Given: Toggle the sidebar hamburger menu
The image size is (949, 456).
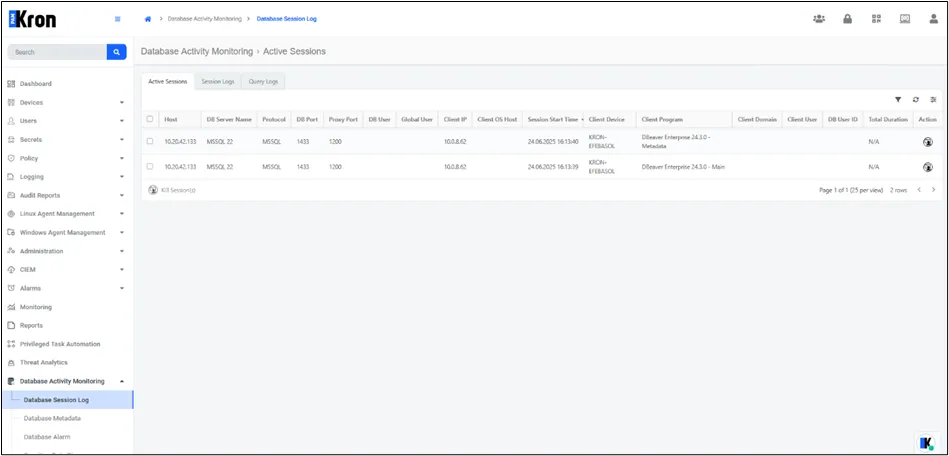Looking at the screenshot, I should tap(117, 19).
